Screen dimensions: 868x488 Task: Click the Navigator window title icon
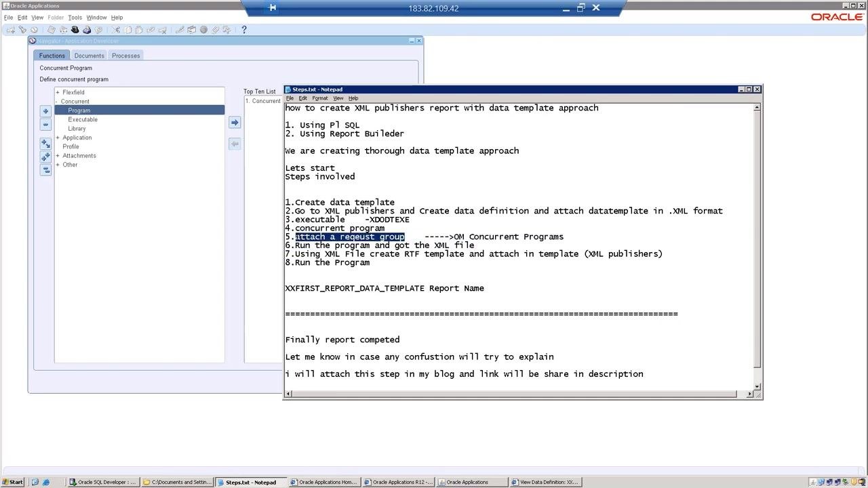pyautogui.click(x=33, y=41)
